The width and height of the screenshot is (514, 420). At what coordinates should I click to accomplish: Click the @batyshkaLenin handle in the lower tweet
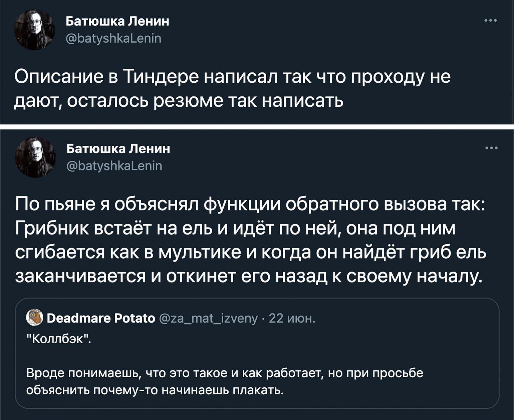click(114, 166)
